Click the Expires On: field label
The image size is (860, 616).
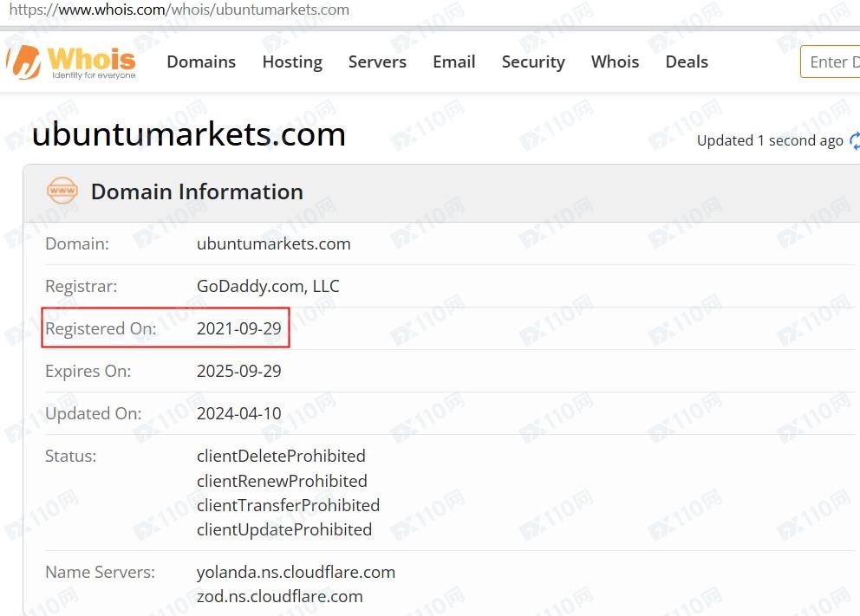(88, 371)
